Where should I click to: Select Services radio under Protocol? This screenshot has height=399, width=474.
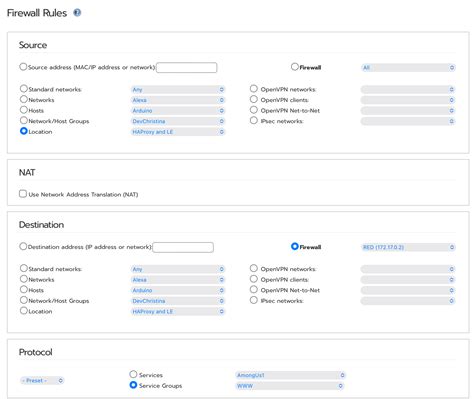pyautogui.click(x=133, y=374)
